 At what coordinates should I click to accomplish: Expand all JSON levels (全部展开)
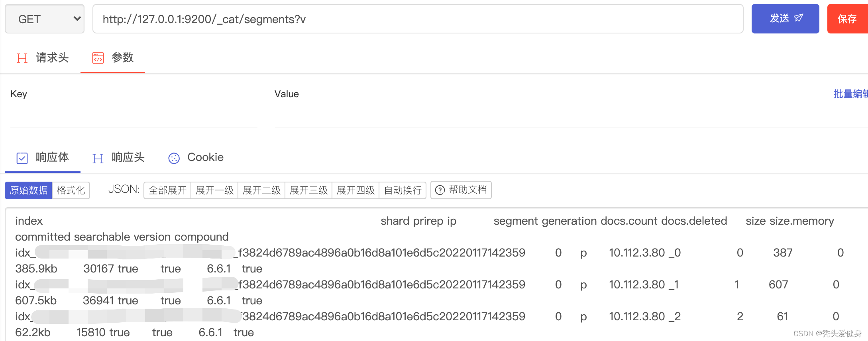(167, 190)
